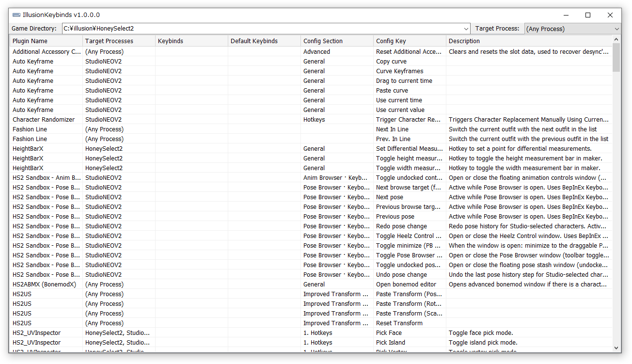
Task: Sort by the Config Key column header
Action: tap(410, 41)
